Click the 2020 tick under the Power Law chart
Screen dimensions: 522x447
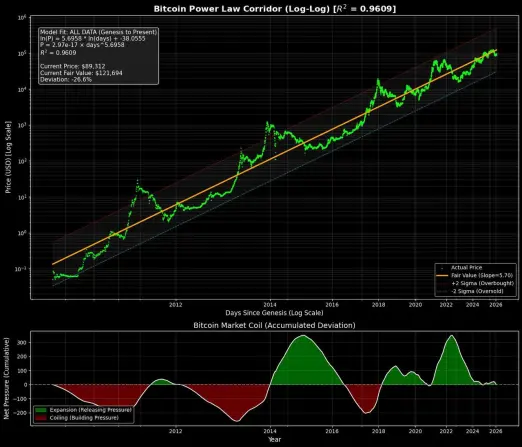pyautogui.click(x=415, y=305)
